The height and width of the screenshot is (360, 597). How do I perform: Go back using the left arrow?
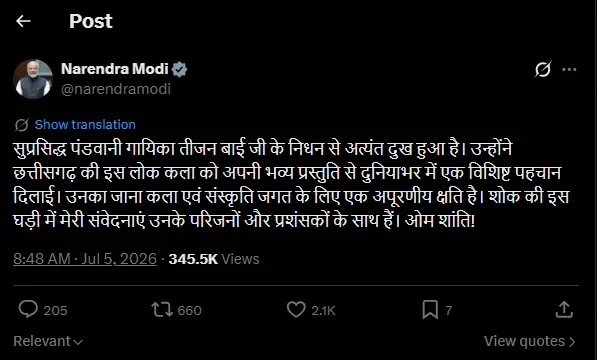pos(23,21)
